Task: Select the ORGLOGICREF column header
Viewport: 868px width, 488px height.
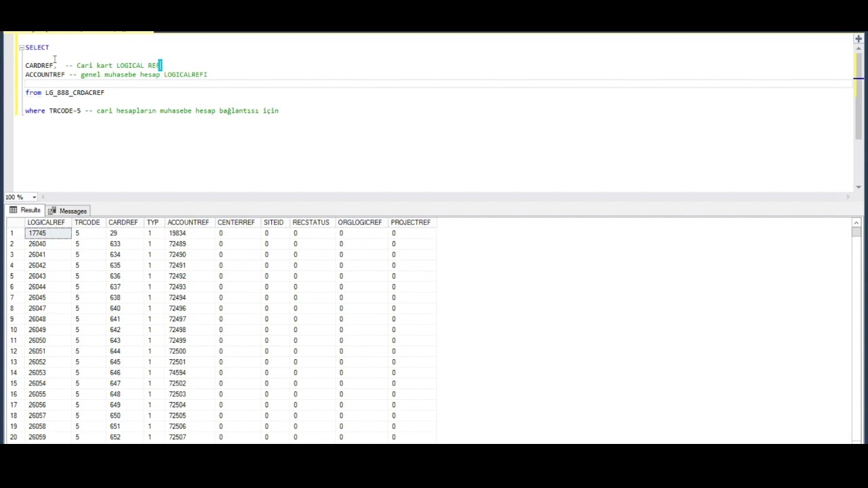Action: coord(360,222)
